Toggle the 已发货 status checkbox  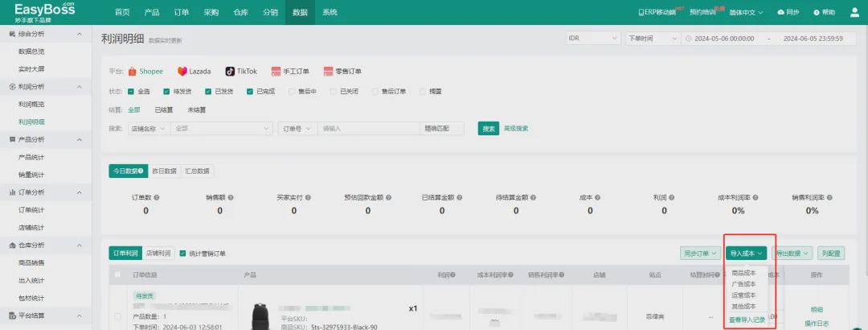[208, 92]
